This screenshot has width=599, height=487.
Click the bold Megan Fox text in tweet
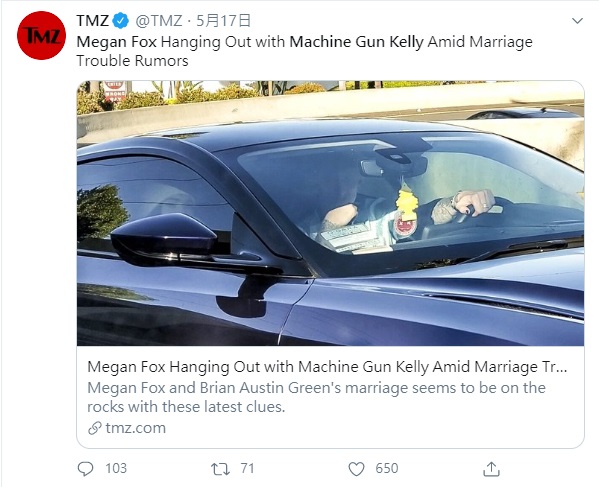117,42
